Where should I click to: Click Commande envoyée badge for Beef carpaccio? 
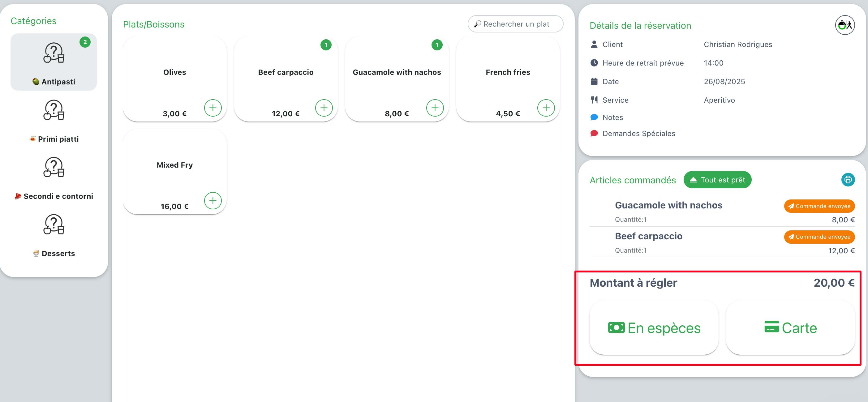pos(819,237)
